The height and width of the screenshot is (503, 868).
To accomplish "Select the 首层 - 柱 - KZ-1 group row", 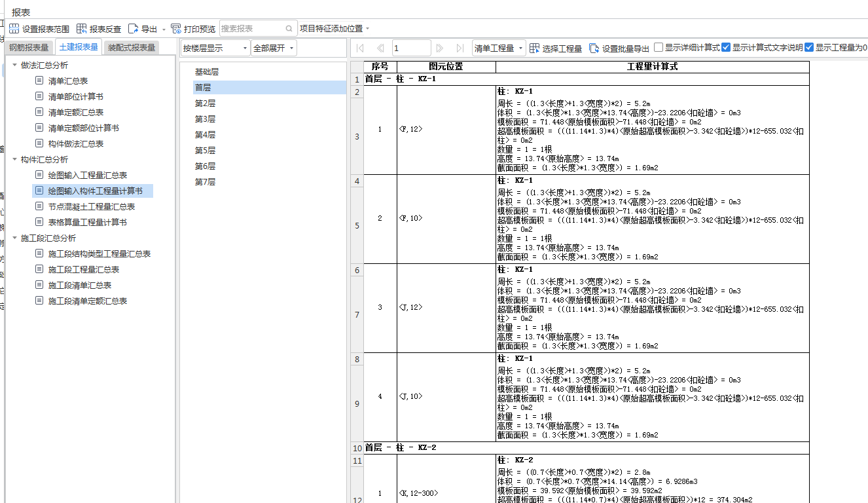I will 587,79.
